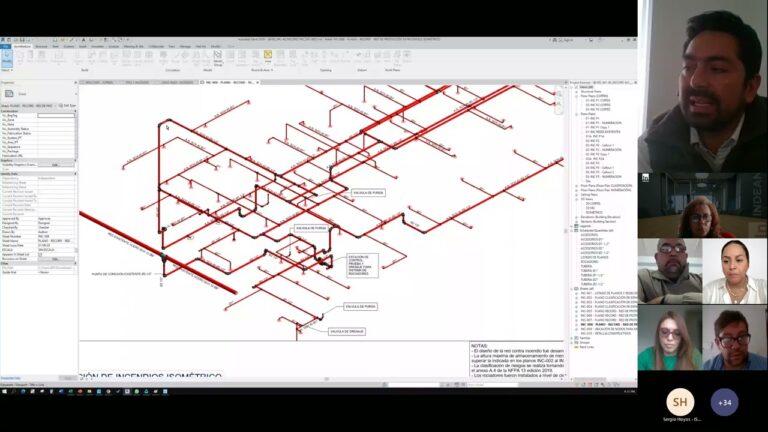This screenshot has width=768, height=432.
Task: Click the Sheet Name value field
Action: [56, 241]
